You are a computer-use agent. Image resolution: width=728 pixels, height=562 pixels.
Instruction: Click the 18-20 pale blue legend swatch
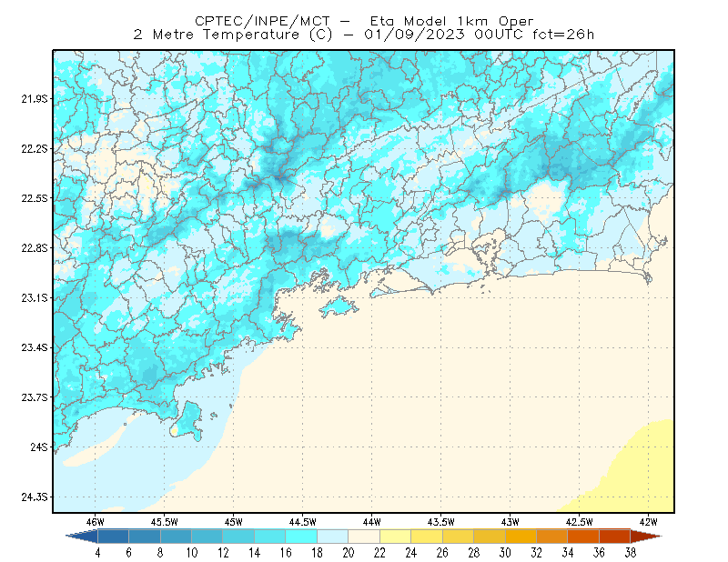pos(333,537)
